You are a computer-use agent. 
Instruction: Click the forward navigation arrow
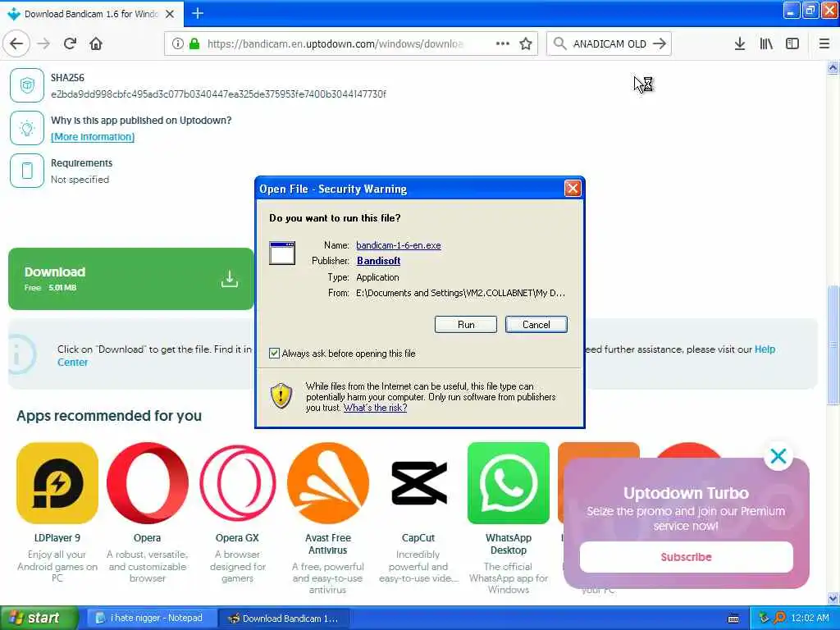pos(43,43)
